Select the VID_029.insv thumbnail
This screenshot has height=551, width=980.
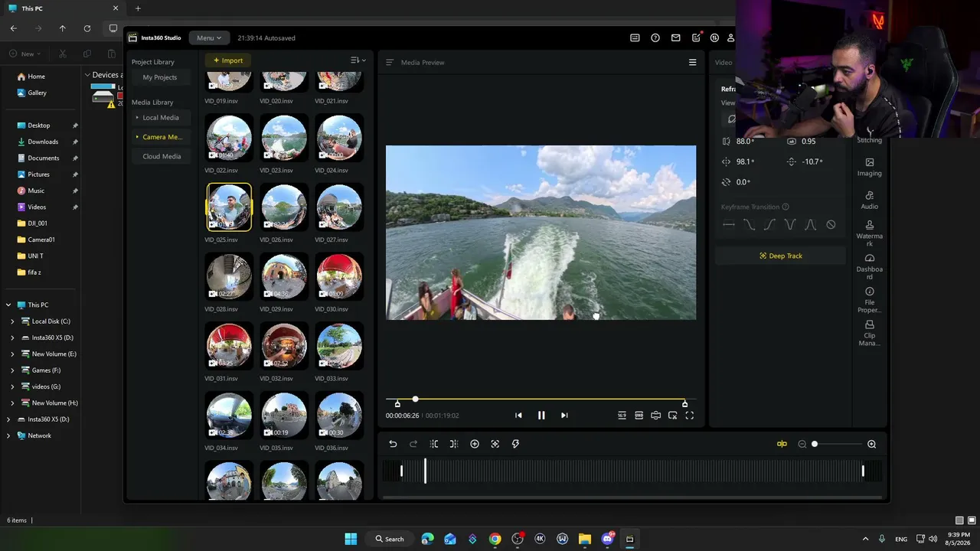tap(284, 276)
